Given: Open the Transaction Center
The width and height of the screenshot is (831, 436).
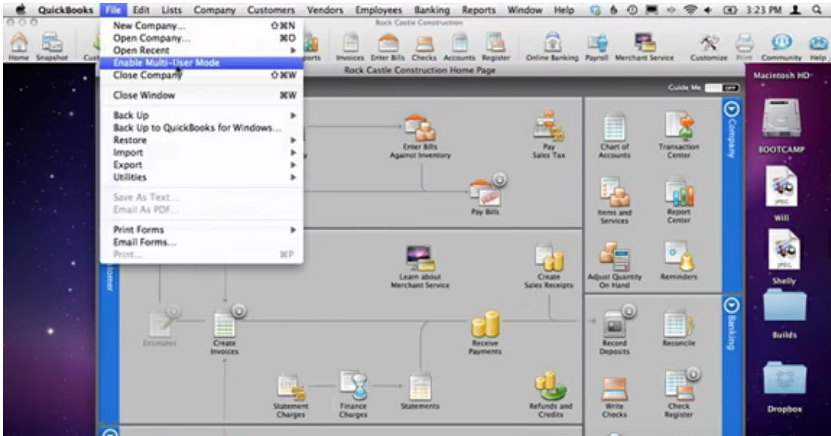Looking at the screenshot, I should [x=679, y=135].
